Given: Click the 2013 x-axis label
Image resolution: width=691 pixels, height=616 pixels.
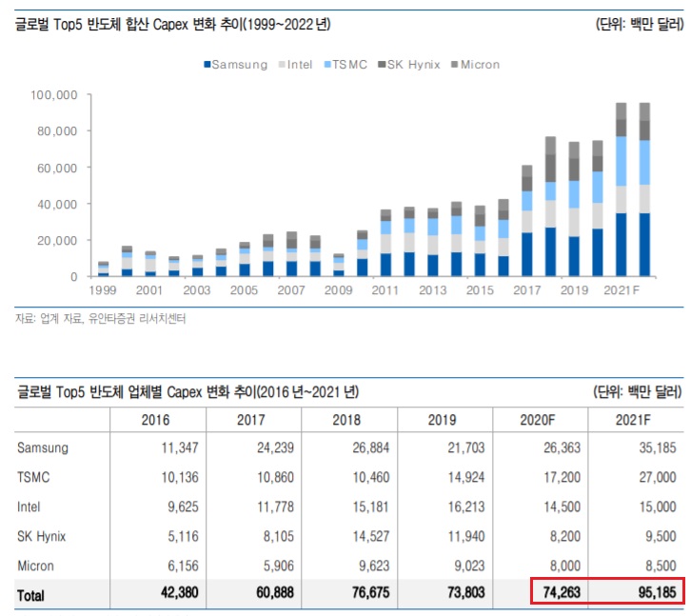Looking at the screenshot, I should click(432, 290).
